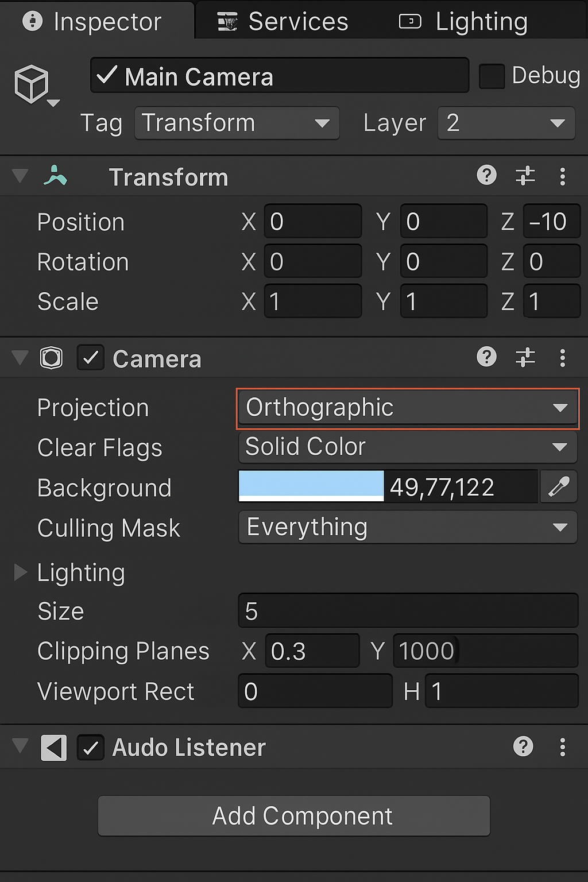Disable the Camera component checkbox
Image resolution: width=588 pixels, height=882 pixels.
tap(91, 358)
